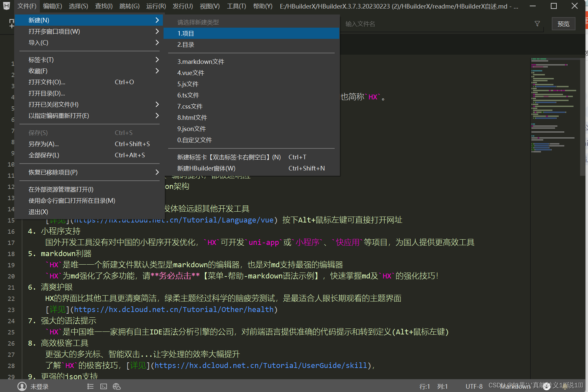The width and height of the screenshot is (588, 392).
Task: Click the 预览 preview button
Action: point(563,24)
